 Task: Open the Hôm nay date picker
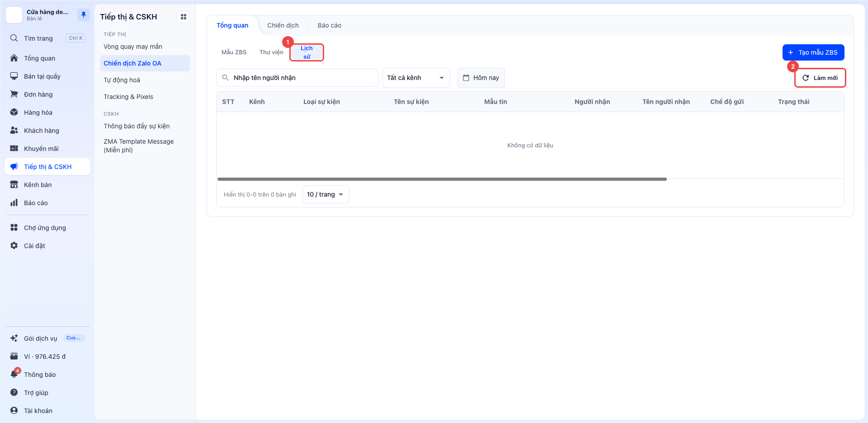point(481,78)
